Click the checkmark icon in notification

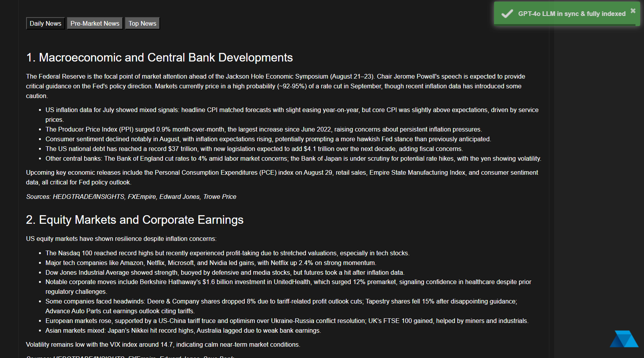(507, 14)
